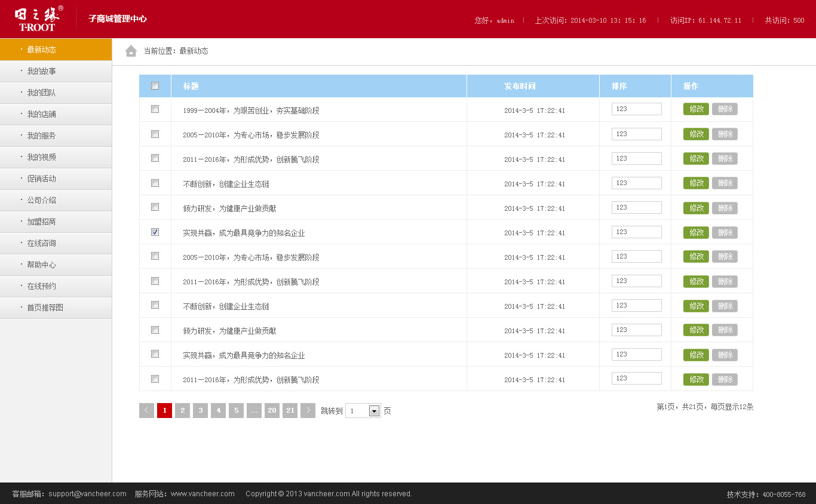Click the T-ROOT logo in the header
816x504 pixels.
point(38,19)
